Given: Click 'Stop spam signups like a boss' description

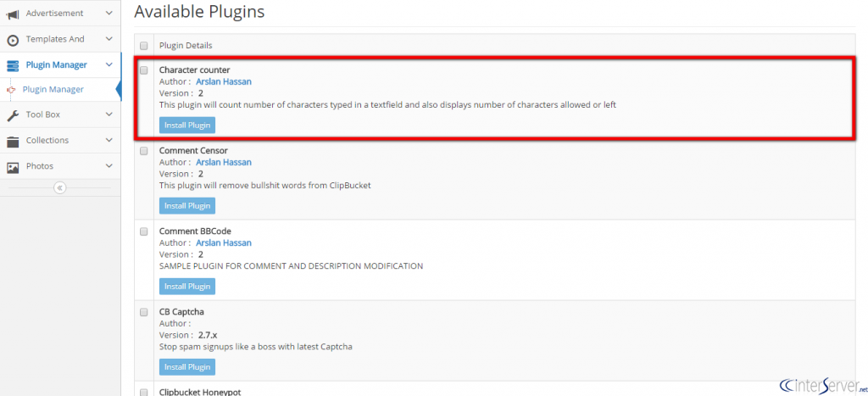Looking at the screenshot, I should (256, 347).
